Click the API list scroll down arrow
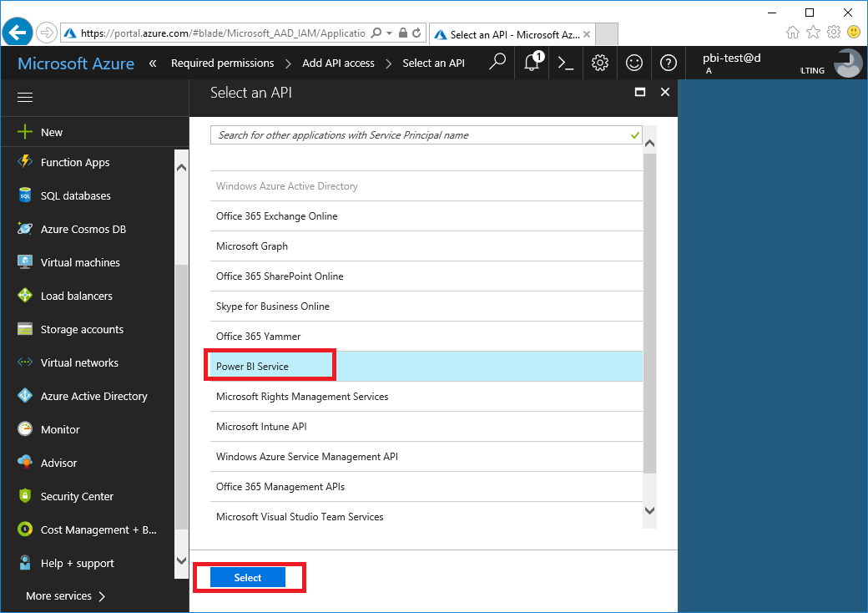 tap(650, 510)
